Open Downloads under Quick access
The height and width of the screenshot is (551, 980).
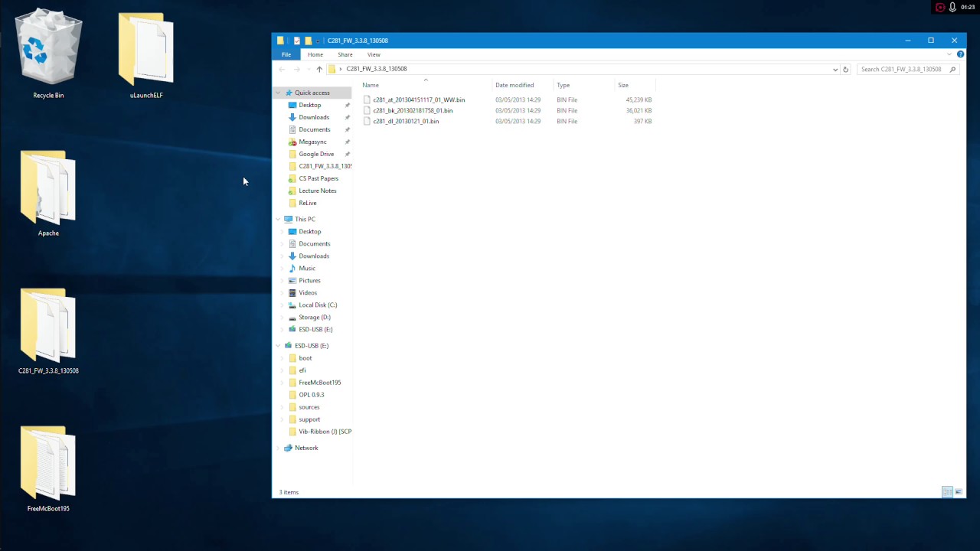(314, 117)
